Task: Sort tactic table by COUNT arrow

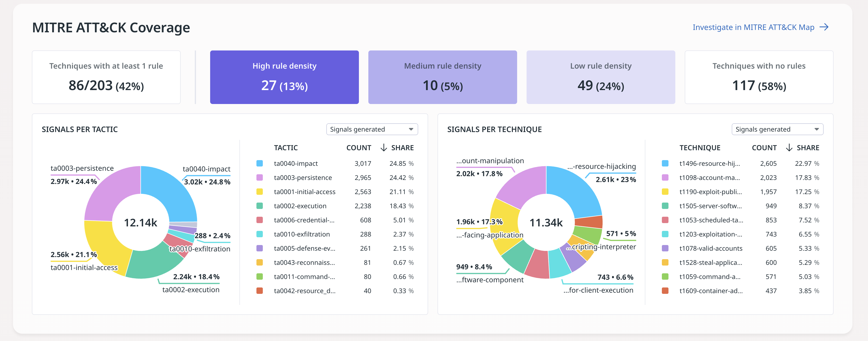Action: click(x=383, y=147)
